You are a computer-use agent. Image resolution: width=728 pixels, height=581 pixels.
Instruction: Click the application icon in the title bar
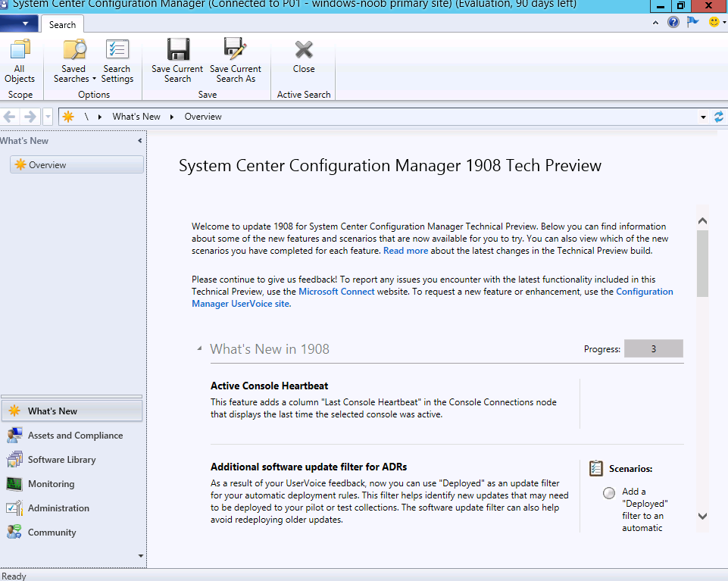click(x=4, y=5)
